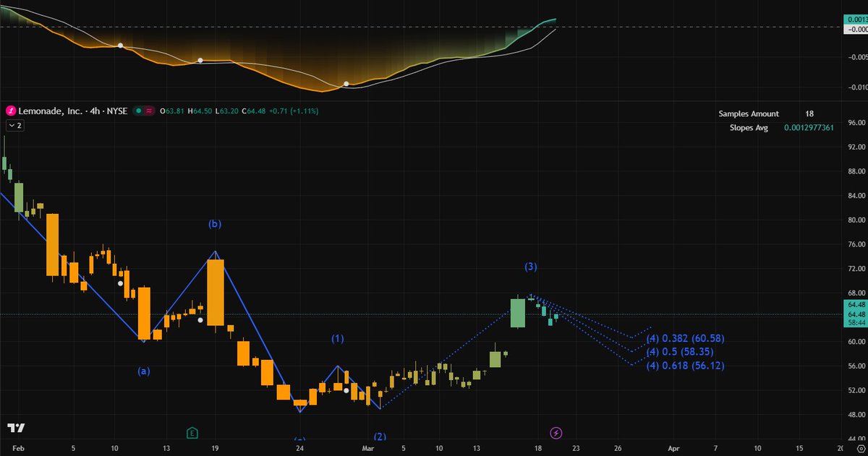This screenshot has width=868, height=456.
Task: Click the high value H64.50 in legend
Action: click(x=200, y=111)
